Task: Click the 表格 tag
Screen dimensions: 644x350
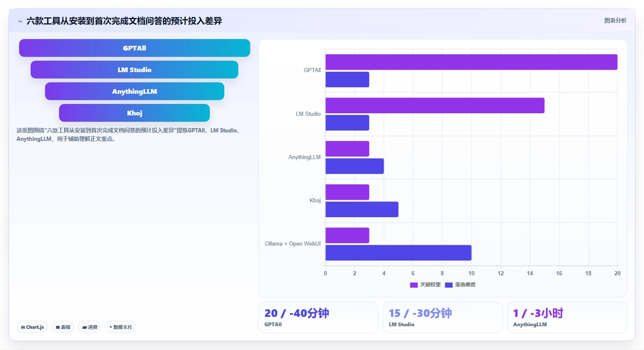Action: [x=63, y=327]
